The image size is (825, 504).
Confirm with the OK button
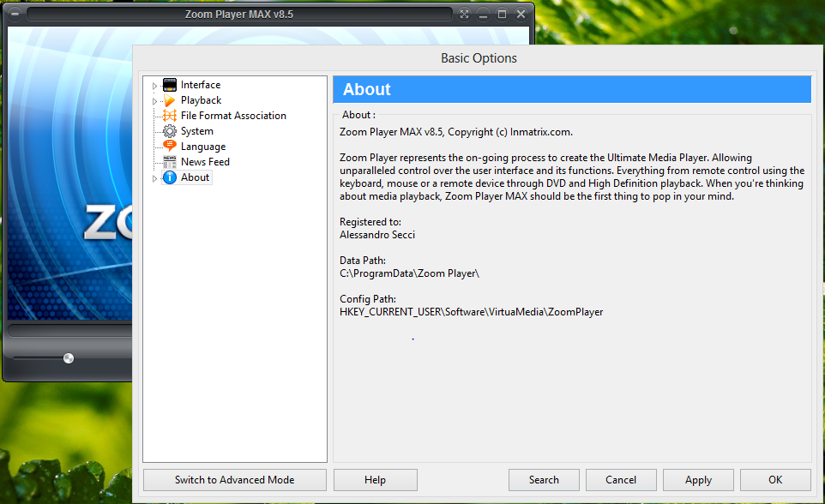point(775,480)
